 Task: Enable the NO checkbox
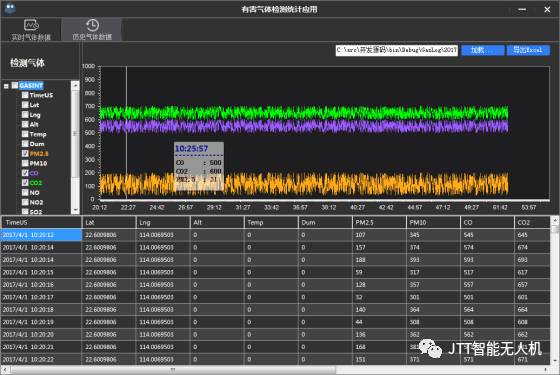tap(25, 192)
